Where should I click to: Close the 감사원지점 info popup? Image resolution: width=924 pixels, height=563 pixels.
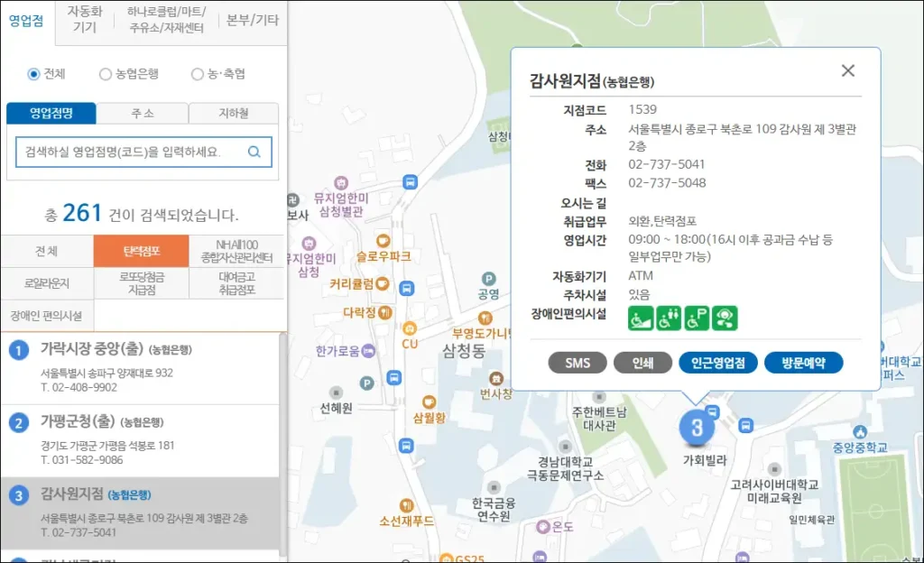pyautogui.click(x=848, y=70)
